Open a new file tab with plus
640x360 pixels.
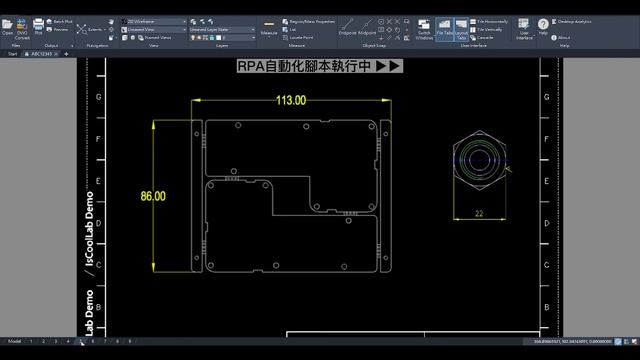tap(66, 54)
